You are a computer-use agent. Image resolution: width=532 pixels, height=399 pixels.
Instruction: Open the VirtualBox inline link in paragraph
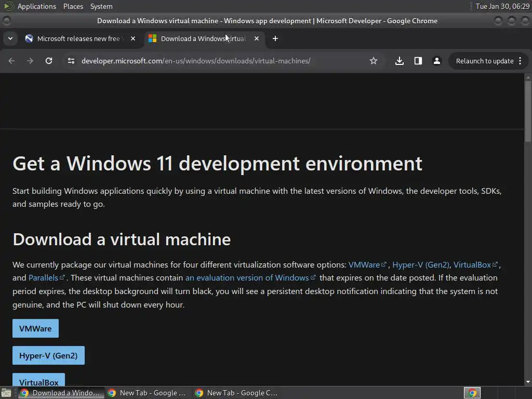pos(475,264)
